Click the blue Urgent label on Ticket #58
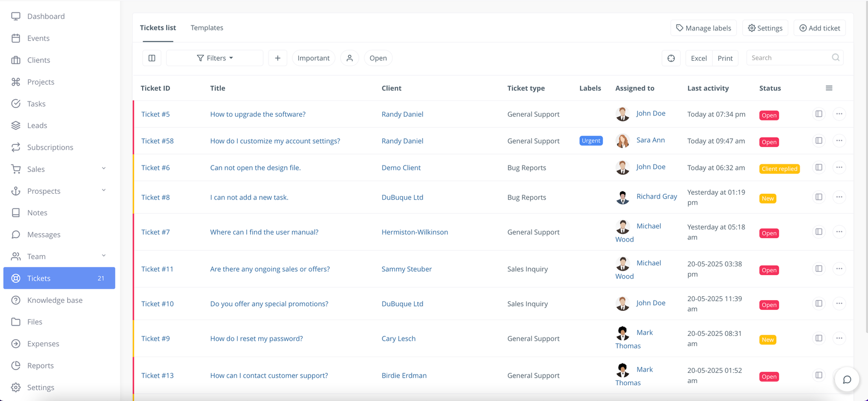This screenshot has height=401, width=868. click(591, 141)
